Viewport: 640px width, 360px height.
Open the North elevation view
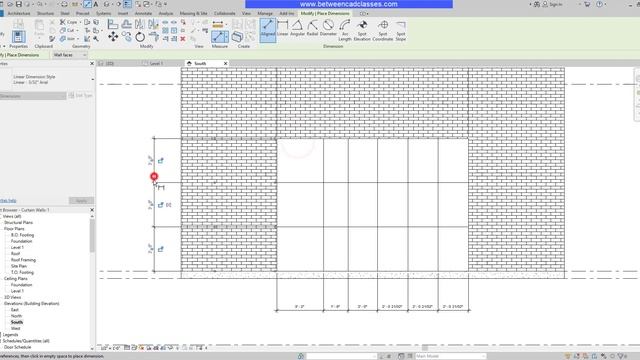[x=16, y=316]
